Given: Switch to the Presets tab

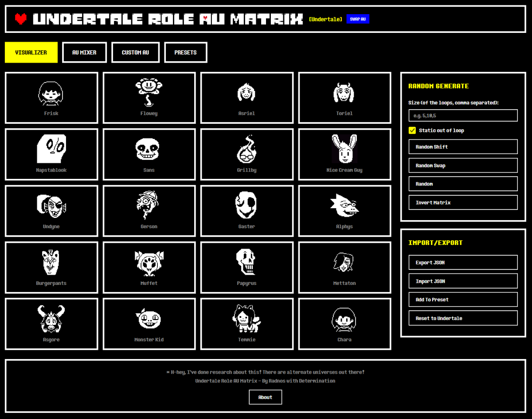Looking at the screenshot, I should (x=185, y=52).
